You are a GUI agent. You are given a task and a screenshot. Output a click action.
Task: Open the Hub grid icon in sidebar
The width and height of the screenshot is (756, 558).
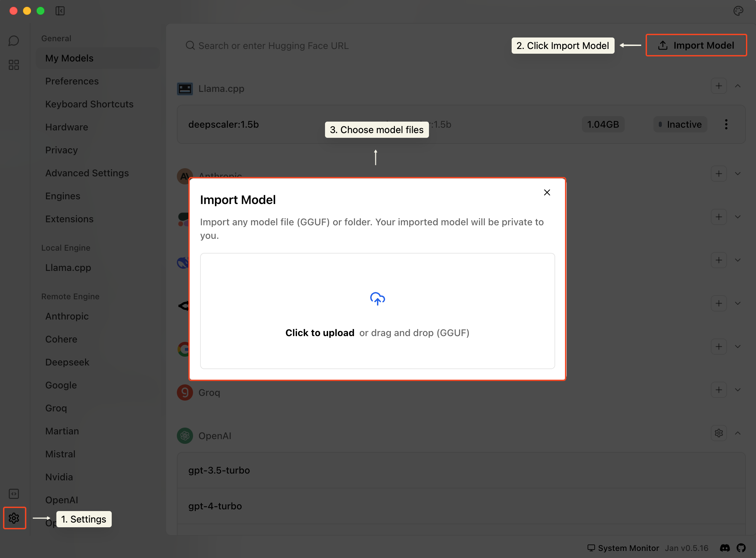(x=14, y=65)
